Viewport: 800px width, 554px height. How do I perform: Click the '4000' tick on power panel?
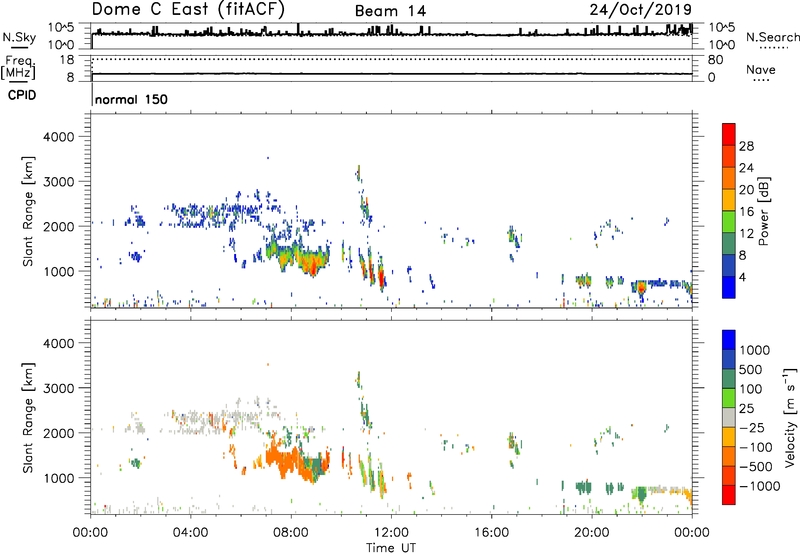(59, 137)
